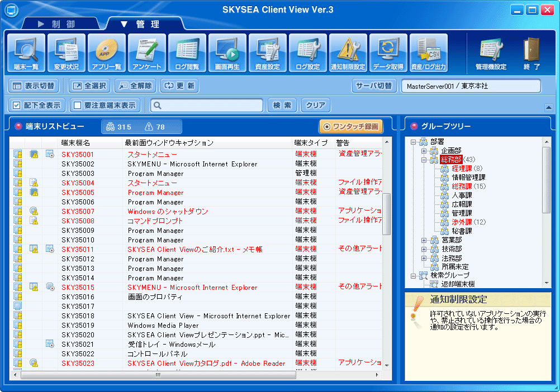Select the SKY35022 コントロールパネル row
The image size is (560, 392).
196,354
